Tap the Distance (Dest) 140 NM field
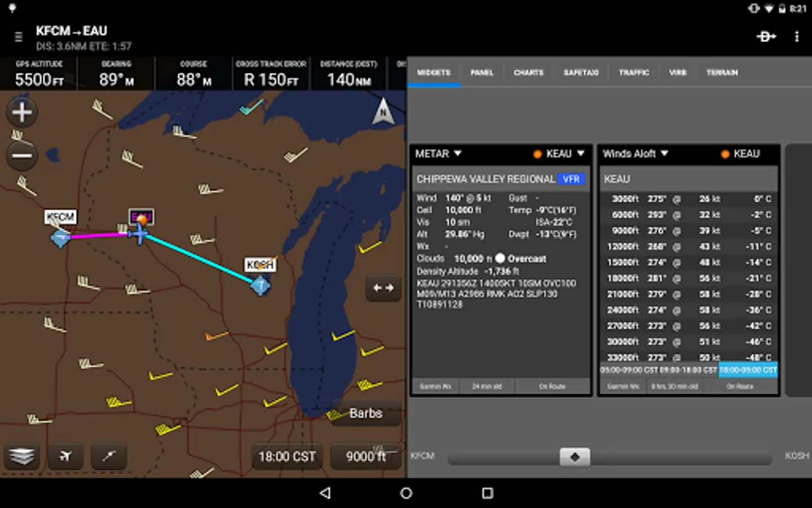Screen dimensions: 812x508 349,74
